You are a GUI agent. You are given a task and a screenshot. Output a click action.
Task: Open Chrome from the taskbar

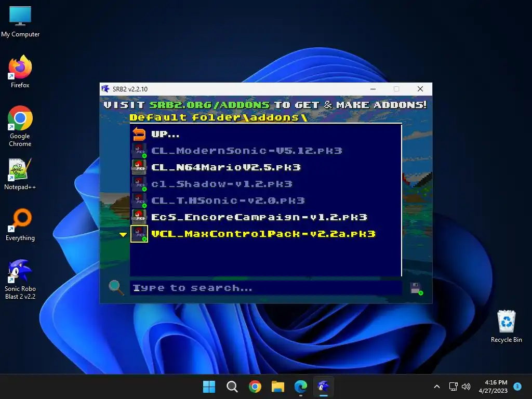255,387
